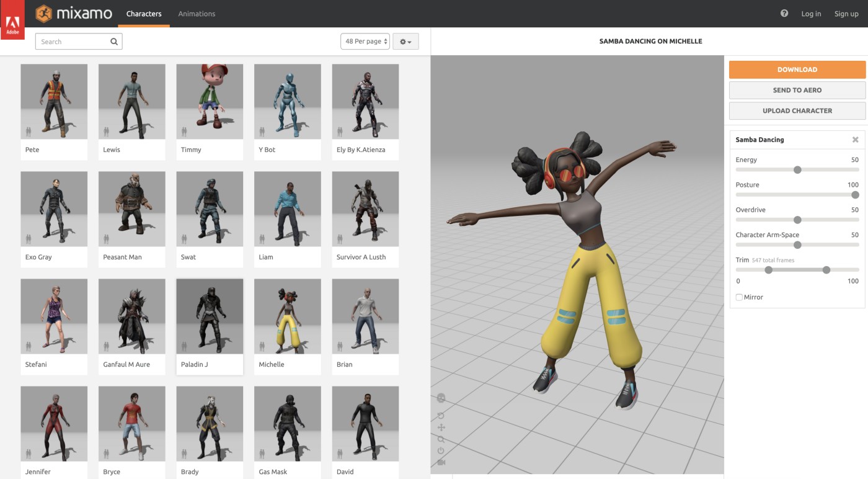868x479 pixels.
Task: Click the Upload Character button
Action: pos(797,110)
